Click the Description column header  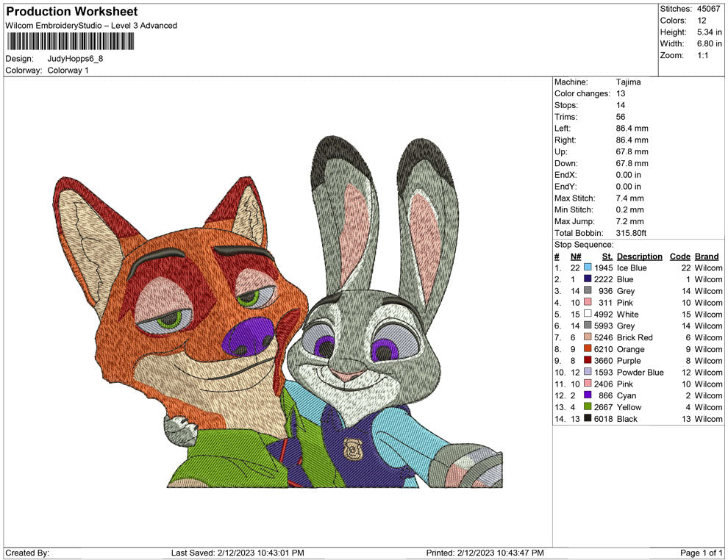click(639, 256)
